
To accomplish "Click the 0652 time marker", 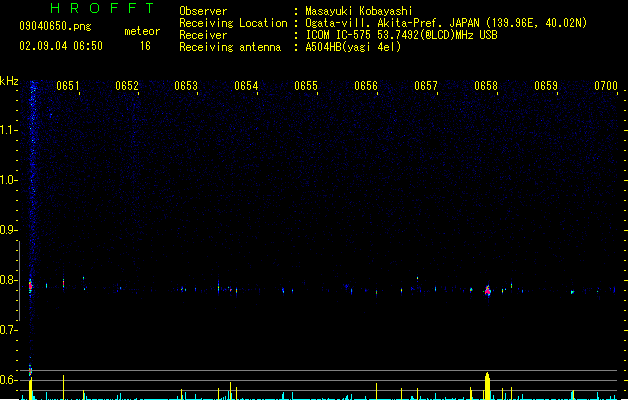I will [127, 86].
